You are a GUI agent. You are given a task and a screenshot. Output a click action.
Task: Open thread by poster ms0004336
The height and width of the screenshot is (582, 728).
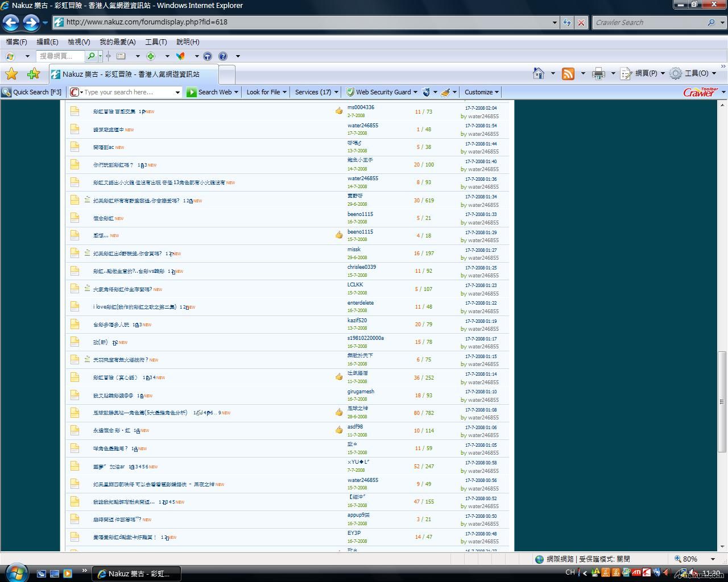(x=114, y=112)
